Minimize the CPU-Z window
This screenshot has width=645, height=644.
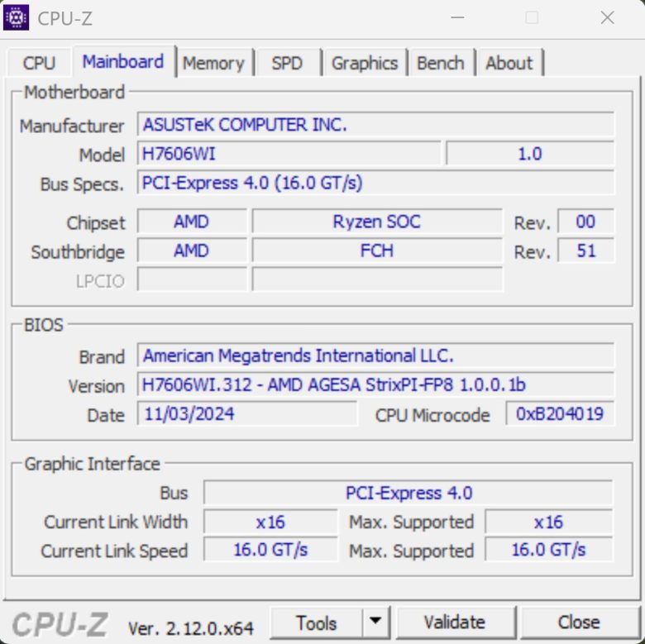[457, 17]
